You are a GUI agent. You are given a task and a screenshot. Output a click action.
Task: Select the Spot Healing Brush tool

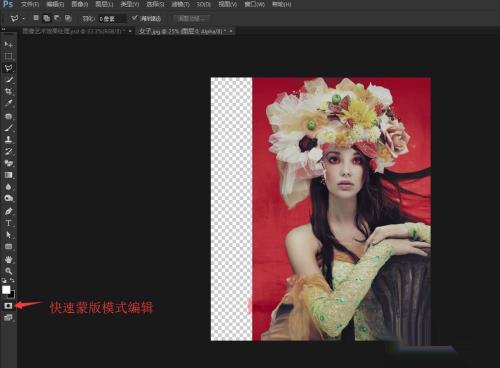tap(8, 116)
